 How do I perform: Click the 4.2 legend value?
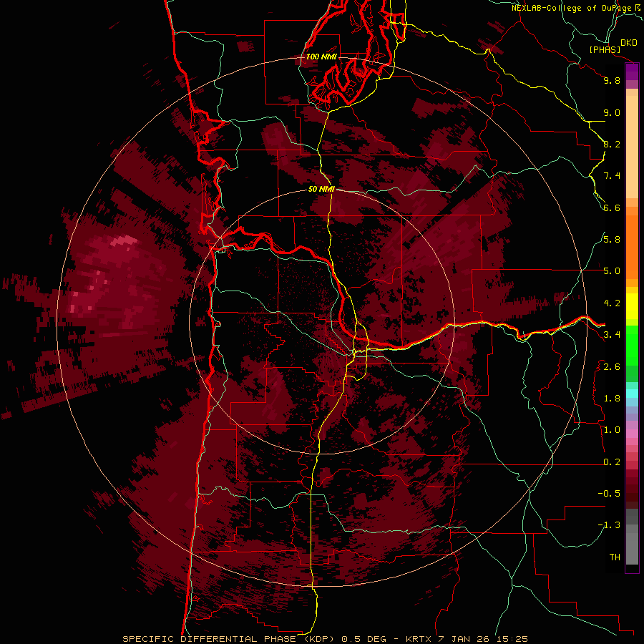point(612,303)
